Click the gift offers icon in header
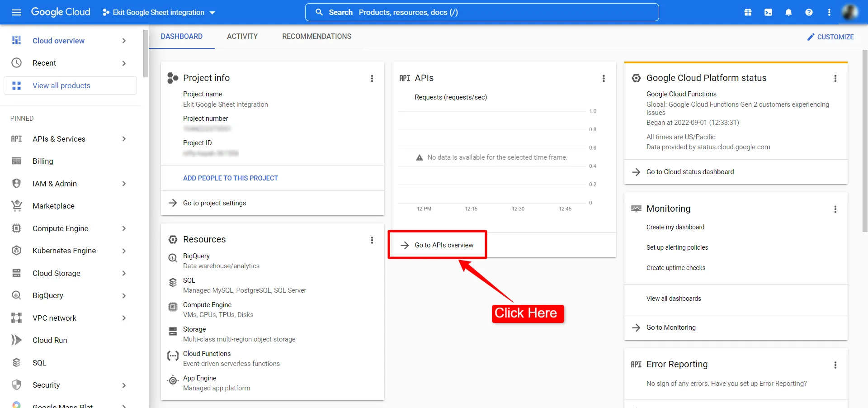The image size is (868, 408). [748, 12]
